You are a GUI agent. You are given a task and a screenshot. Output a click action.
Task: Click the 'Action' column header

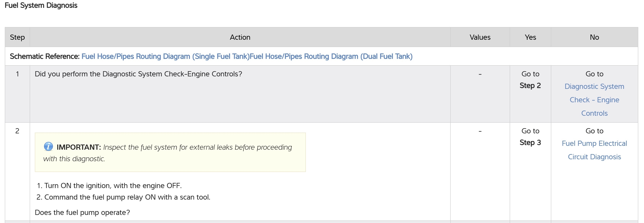240,37
